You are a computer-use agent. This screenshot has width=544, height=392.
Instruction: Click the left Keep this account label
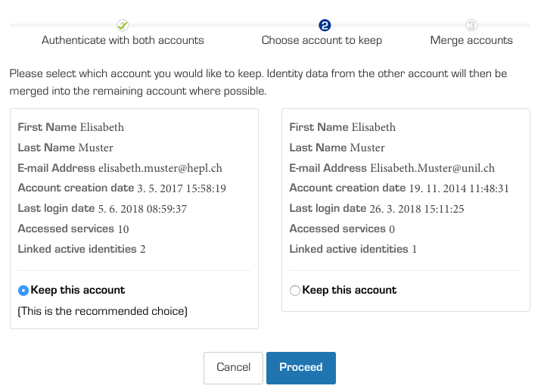pos(78,290)
